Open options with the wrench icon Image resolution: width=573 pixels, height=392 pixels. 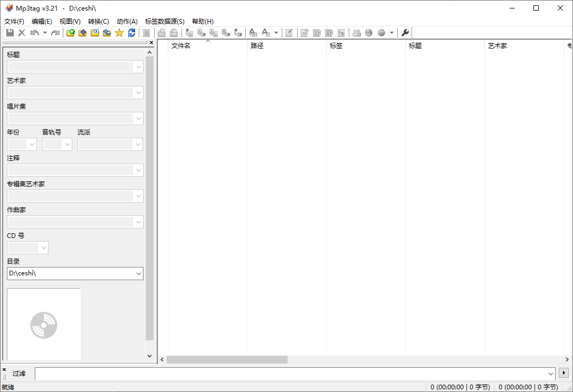(405, 33)
